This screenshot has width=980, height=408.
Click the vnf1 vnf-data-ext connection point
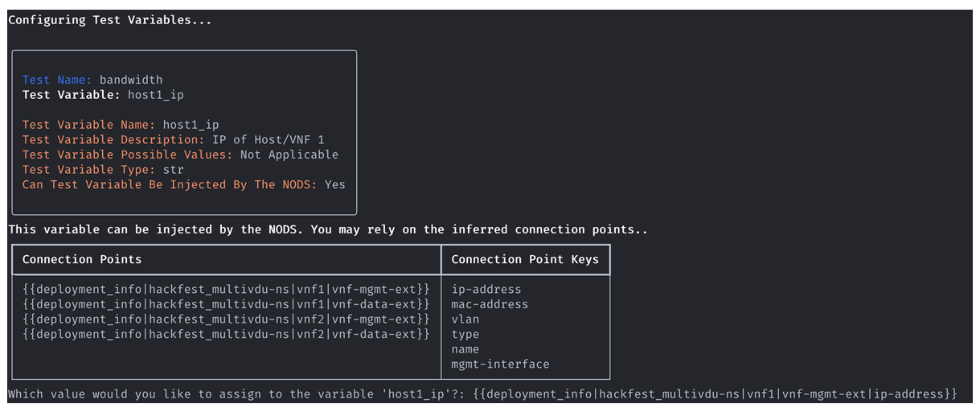(x=227, y=304)
